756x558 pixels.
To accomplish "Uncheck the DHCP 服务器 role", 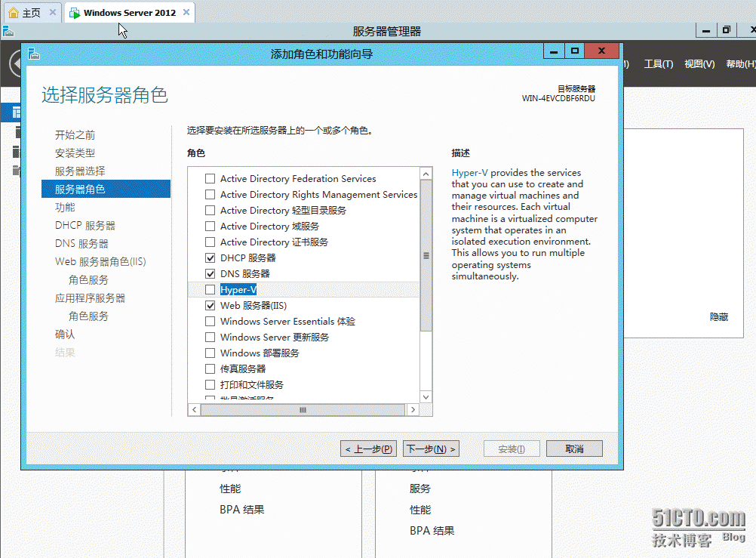I will click(210, 257).
